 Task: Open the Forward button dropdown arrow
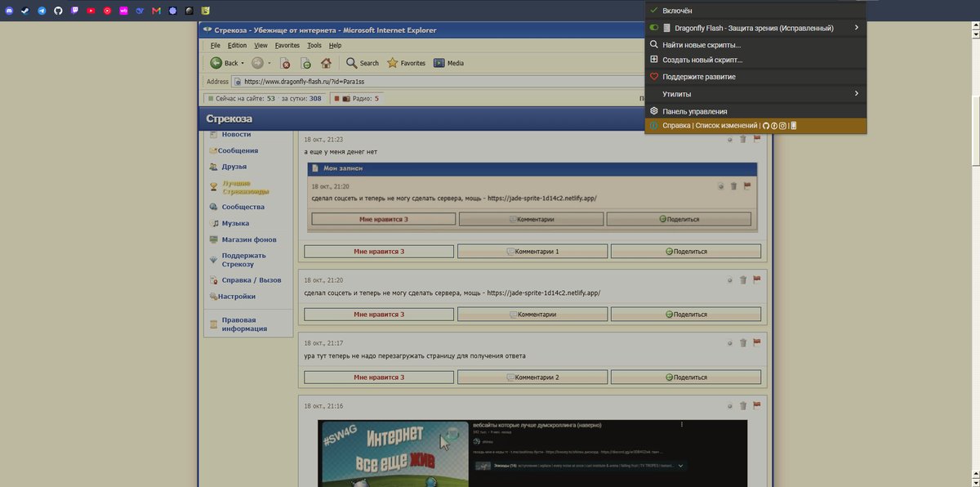click(269, 63)
